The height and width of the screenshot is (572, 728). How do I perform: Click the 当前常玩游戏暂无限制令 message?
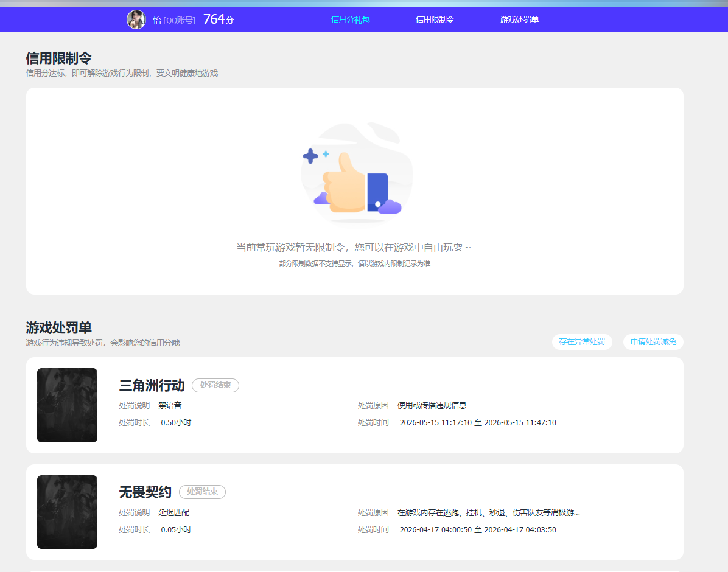click(x=353, y=248)
